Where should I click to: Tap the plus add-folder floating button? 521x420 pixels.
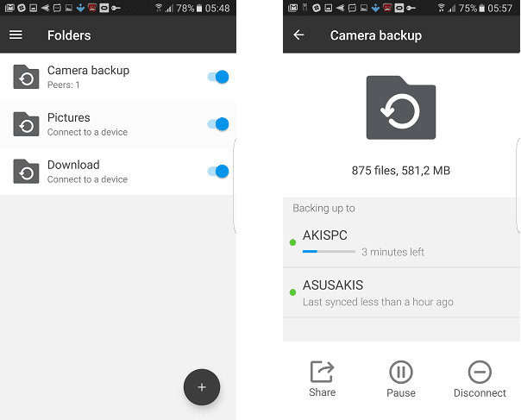[202, 387]
